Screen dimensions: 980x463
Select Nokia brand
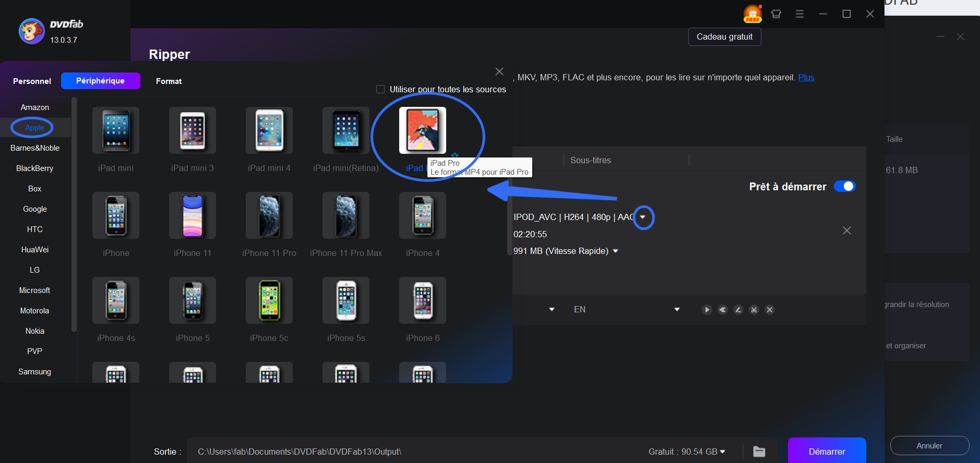[35, 331]
